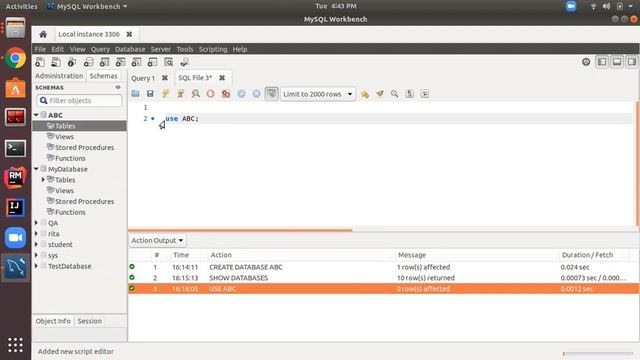
Task: Expand the QA schema node
Action: pyautogui.click(x=36, y=223)
